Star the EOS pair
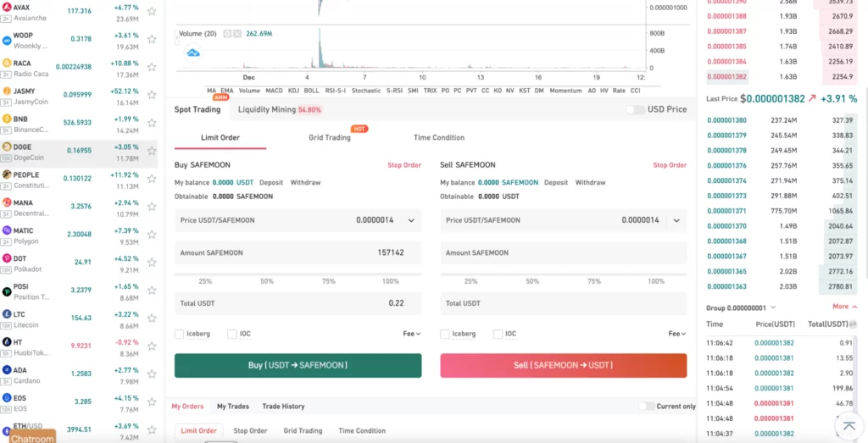This screenshot has width=868, height=443. [x=152, y=401]
